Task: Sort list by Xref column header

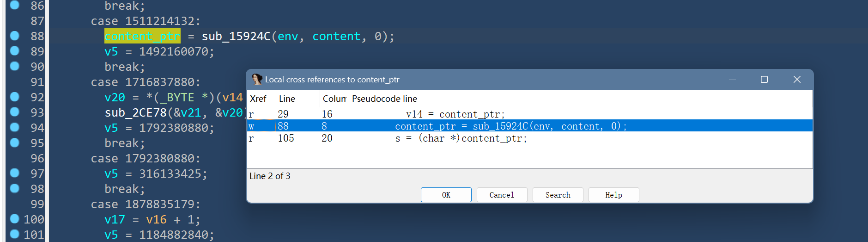Action: point(261,99)
